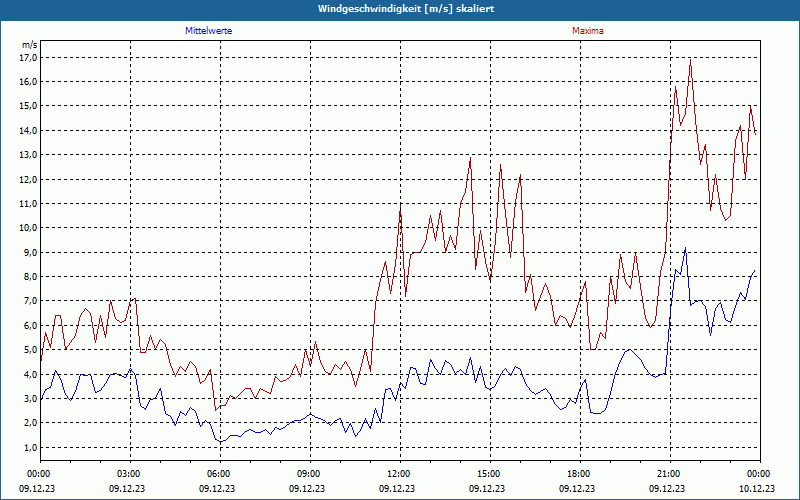Click the 5,0 y-axis tick label

point(31,349)
